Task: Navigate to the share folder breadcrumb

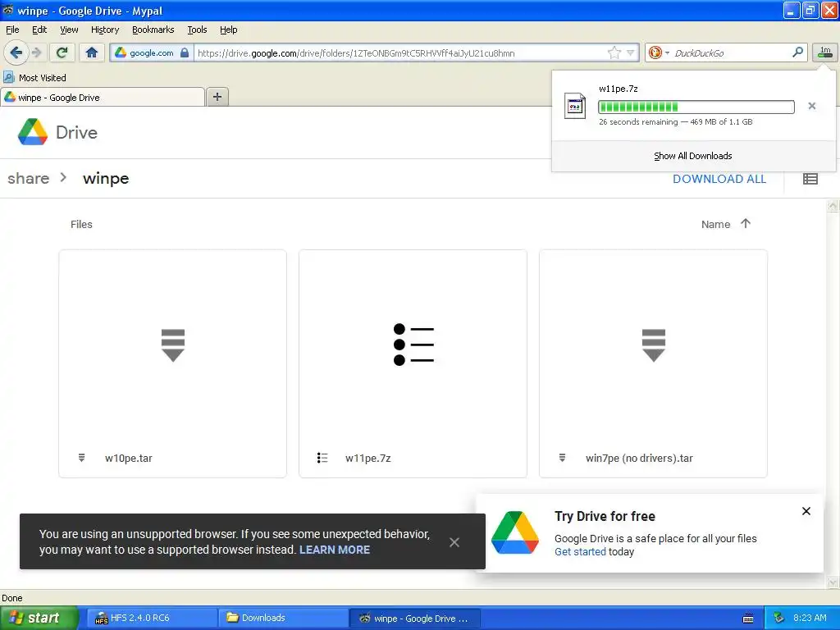Action: (x=29, y=178)
